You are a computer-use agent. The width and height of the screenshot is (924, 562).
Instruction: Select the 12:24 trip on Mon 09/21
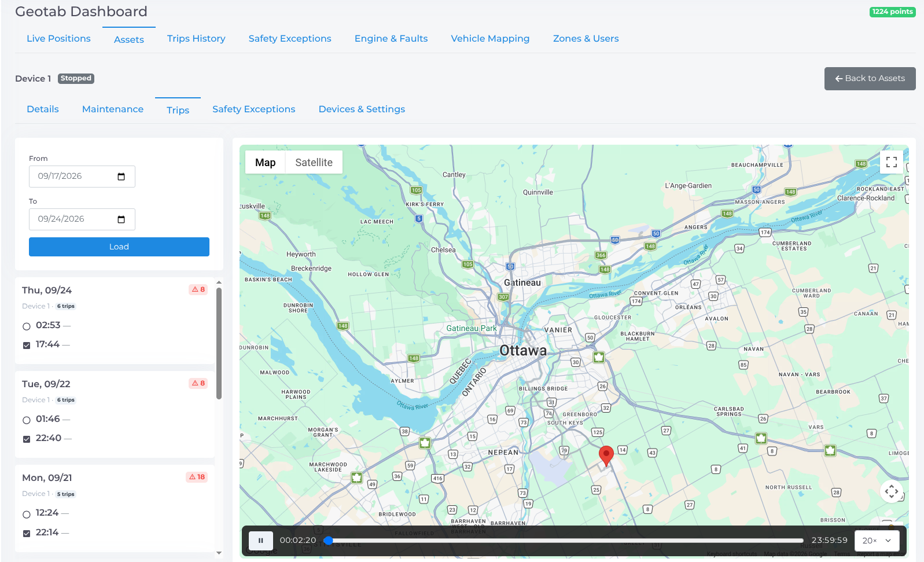point(26,515)
